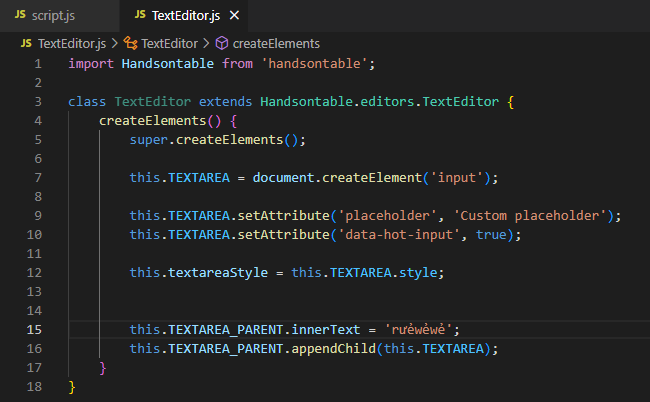Screen dimensions: 650x402
Task: Expand chevron after TextEditor.js in breadcrumb
Action: click(115, 43)
